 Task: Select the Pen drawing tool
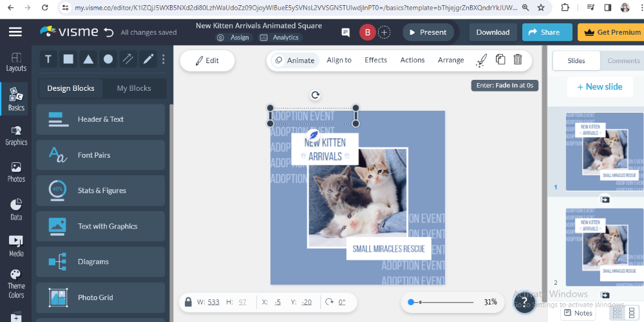[x=148, y=59]
